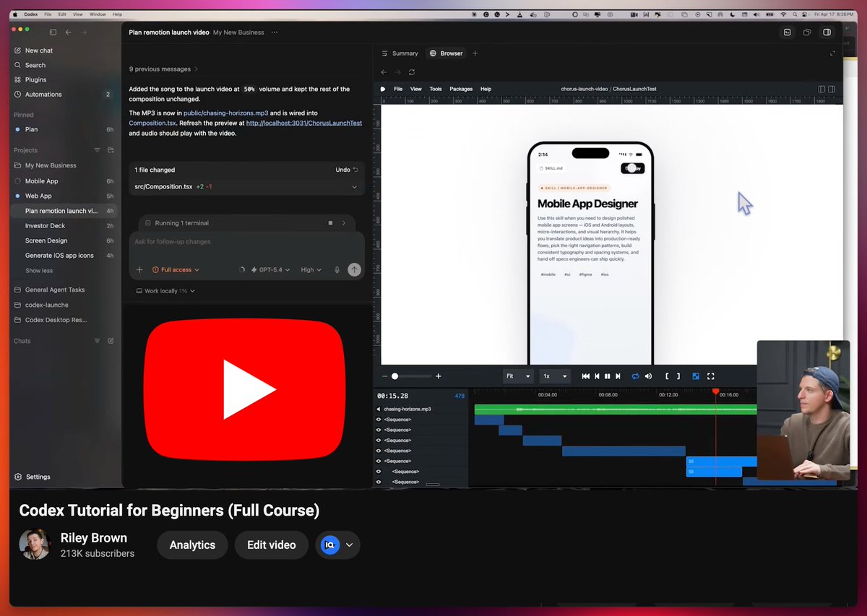
Task: Hide the second Sequence track with eye icon
Action: (x=379, y=430)
